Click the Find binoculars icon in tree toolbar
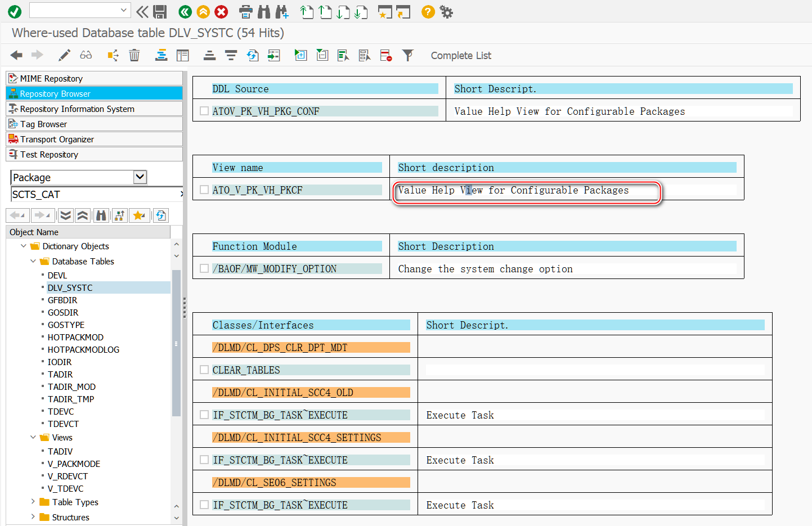812x526 pixels. click(101, 215)
